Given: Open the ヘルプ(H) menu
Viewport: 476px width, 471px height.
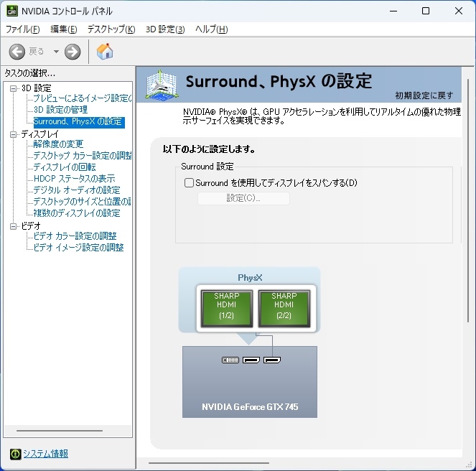Looking at the screenshot, I should [212, 29].
